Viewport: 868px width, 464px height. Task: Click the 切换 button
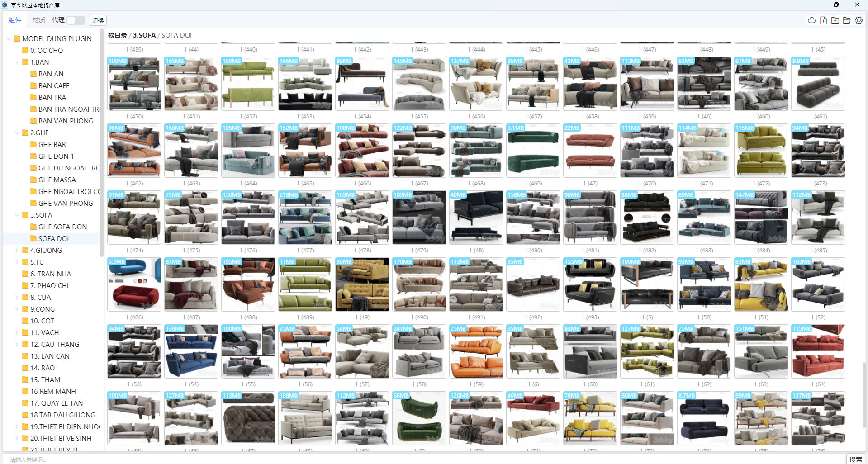(x=98, y=20)
